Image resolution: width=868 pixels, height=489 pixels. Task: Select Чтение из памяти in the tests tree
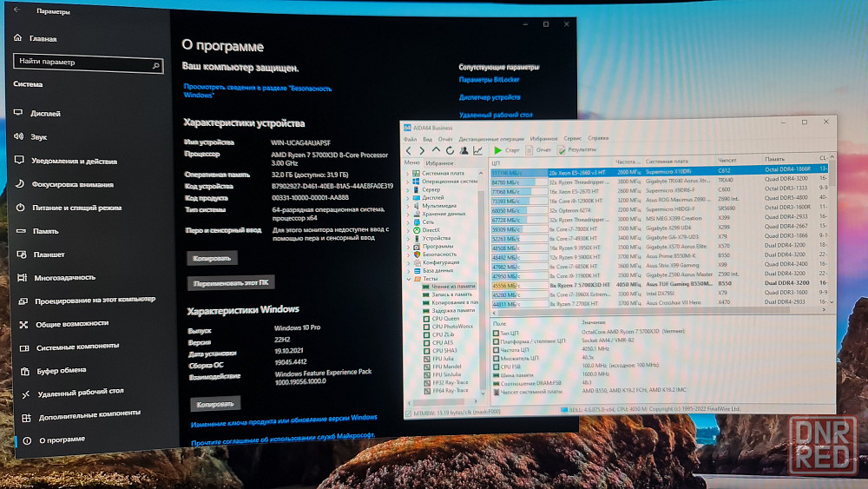click(x=449, y=287)
